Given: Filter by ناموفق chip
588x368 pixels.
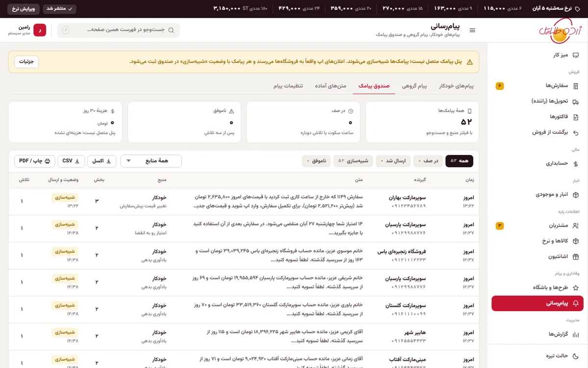Looking at the screenshot, I should [x=317, y=161].
